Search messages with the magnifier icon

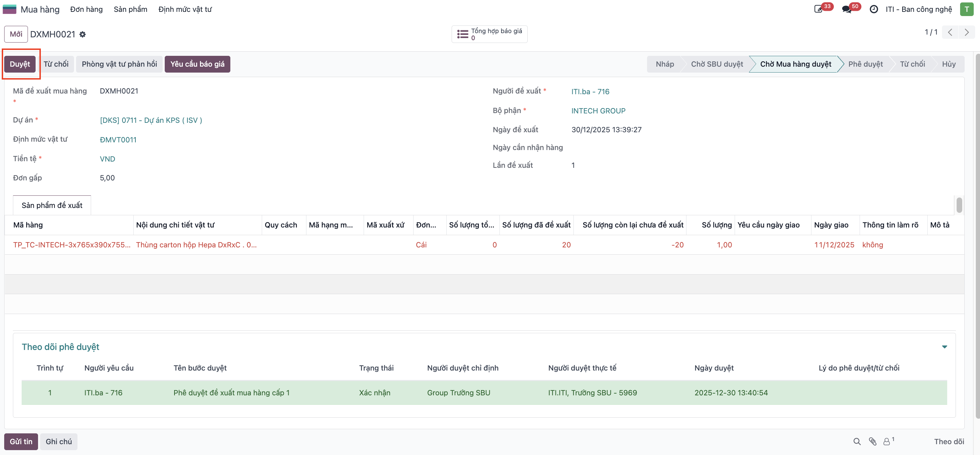857,441
